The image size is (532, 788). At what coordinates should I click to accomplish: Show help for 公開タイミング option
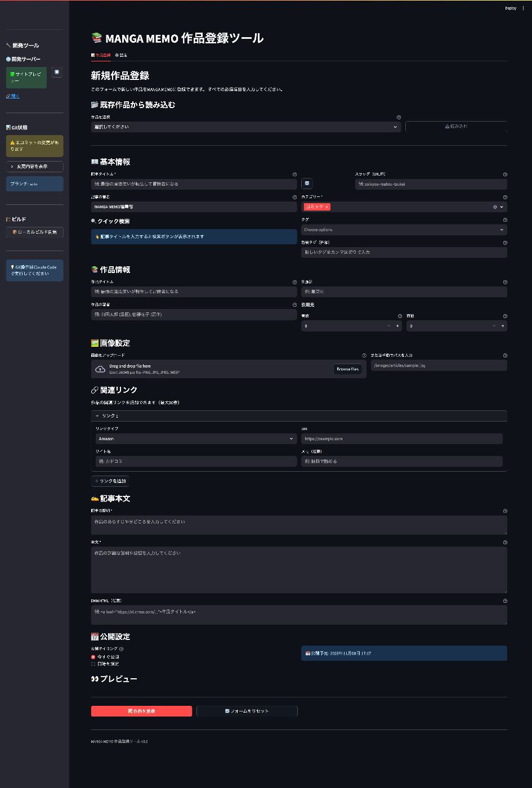click(x=121, y=649)
